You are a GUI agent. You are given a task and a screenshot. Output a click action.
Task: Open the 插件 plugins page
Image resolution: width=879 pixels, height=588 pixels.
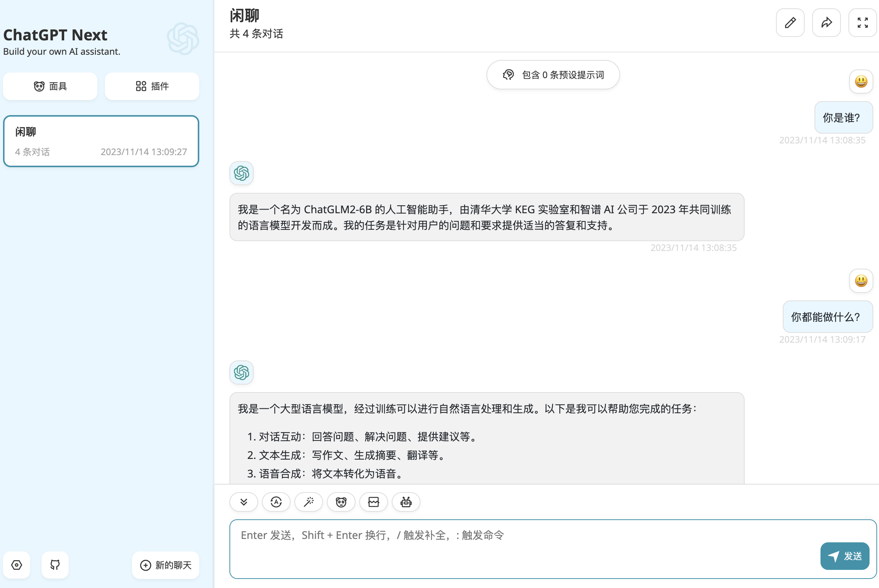pyautogui.click(x=152, y=86)
